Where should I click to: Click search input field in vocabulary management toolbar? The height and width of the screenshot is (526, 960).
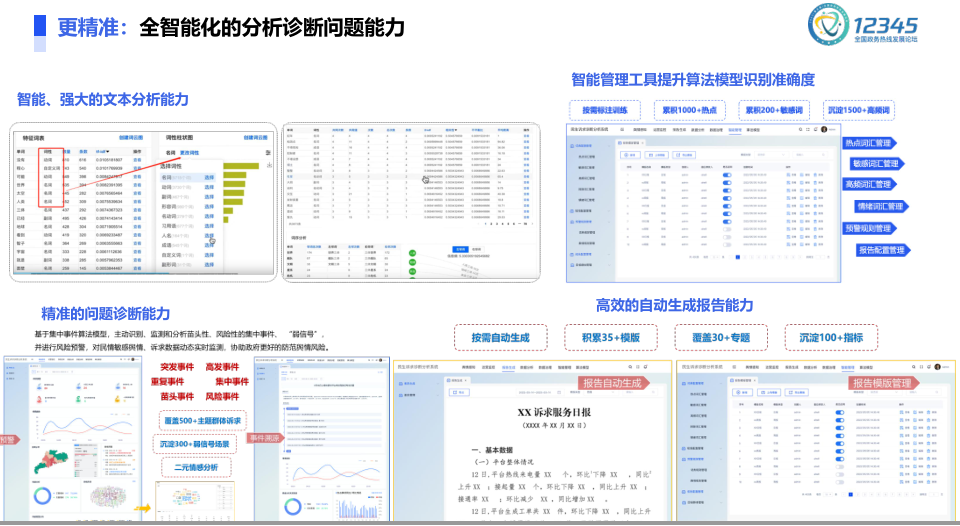(x=810, y=155)
